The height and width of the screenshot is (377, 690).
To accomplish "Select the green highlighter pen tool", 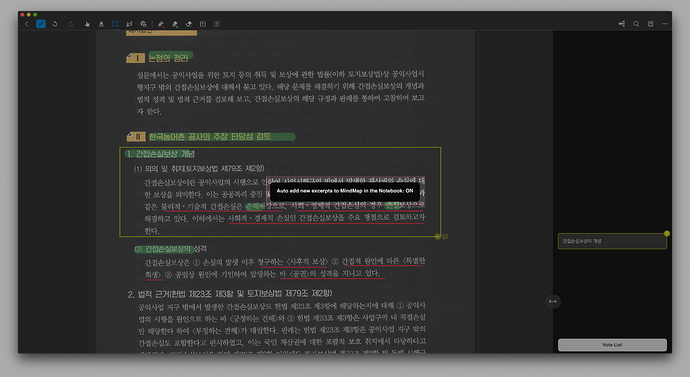I will click(x=175, y=24).
